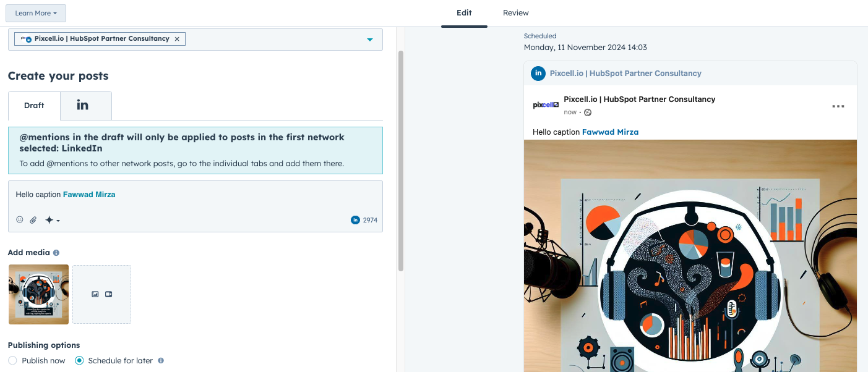Select the Publish now radio option
The width and height of the screenshot is (868, 372).
[x=12, y=361]
